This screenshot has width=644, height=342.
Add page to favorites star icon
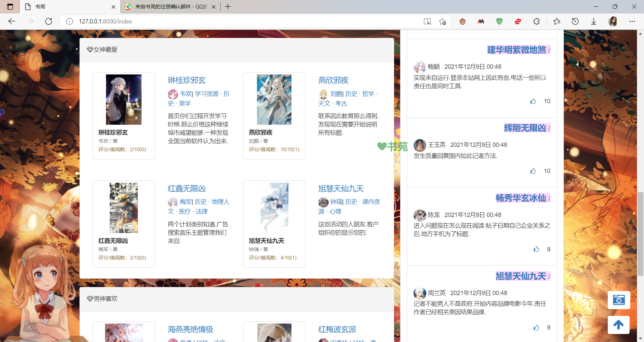tap(442, 21)
